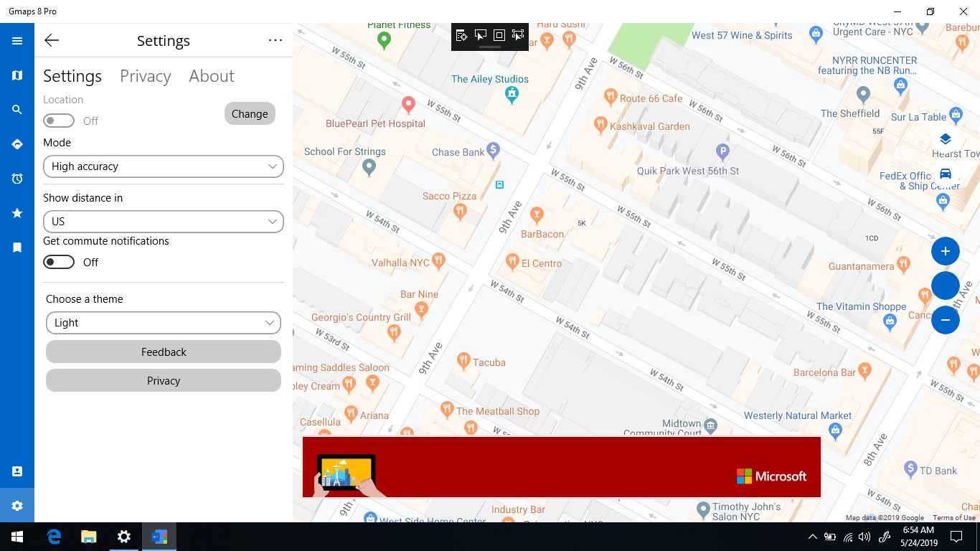Click the Microsoft ad banner

[562, 467]
